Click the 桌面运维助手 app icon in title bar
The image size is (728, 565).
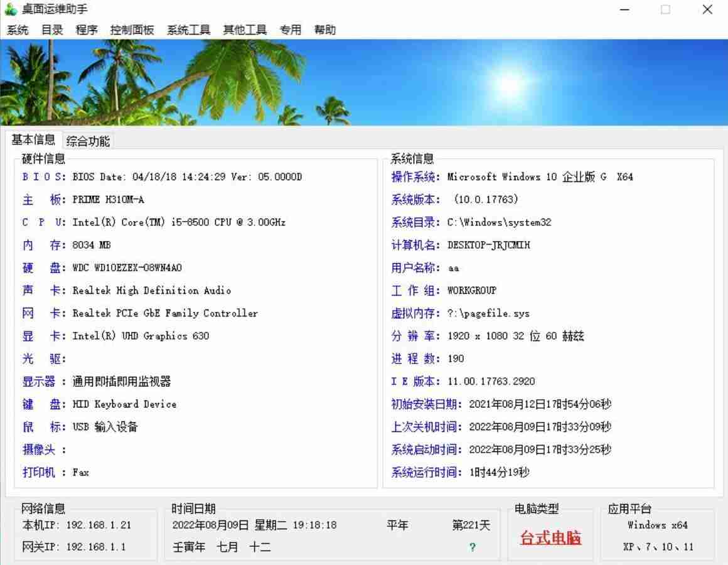click(x=11, y=9)
